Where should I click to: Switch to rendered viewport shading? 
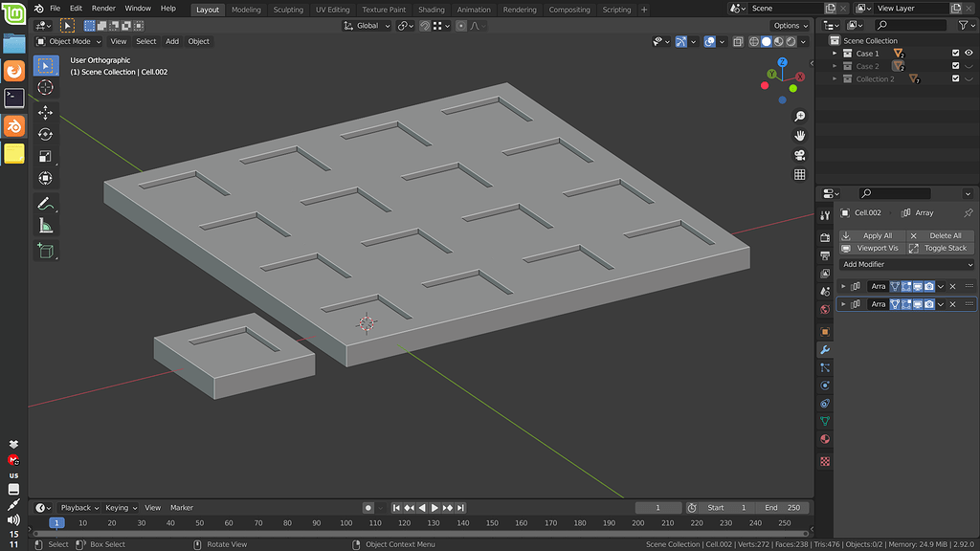pos(791,42)
